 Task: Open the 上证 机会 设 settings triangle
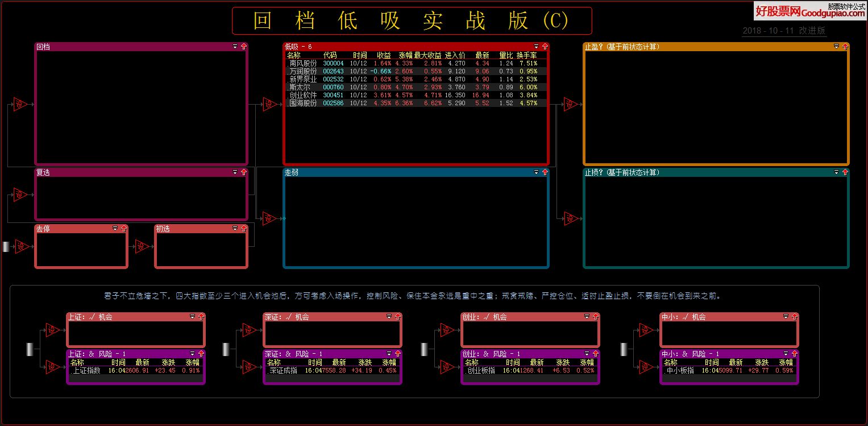(x=52, y=330)
